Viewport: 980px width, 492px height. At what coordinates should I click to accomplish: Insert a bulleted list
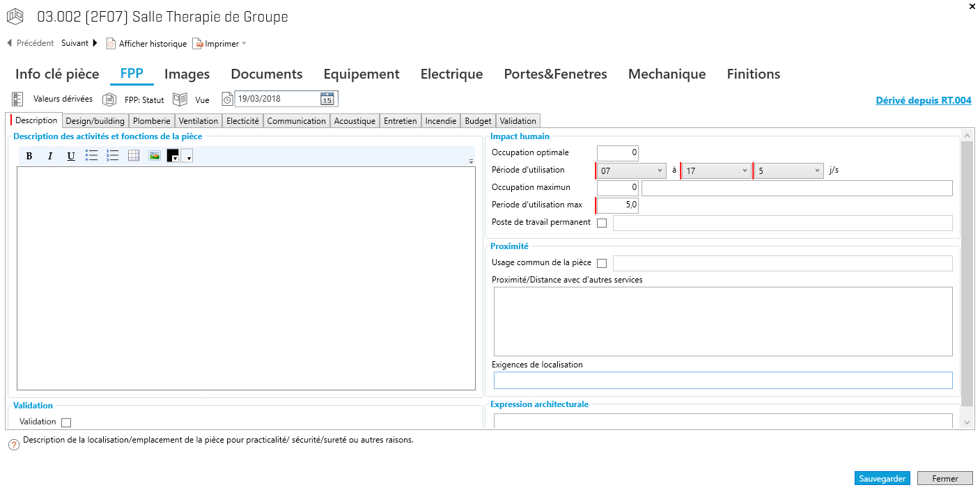pos(91,155)
